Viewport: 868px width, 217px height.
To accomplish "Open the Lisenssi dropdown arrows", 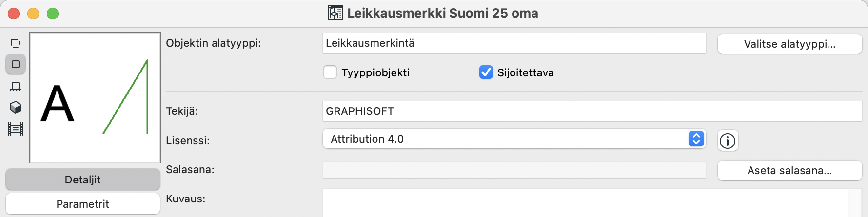I will coord(696,139).
